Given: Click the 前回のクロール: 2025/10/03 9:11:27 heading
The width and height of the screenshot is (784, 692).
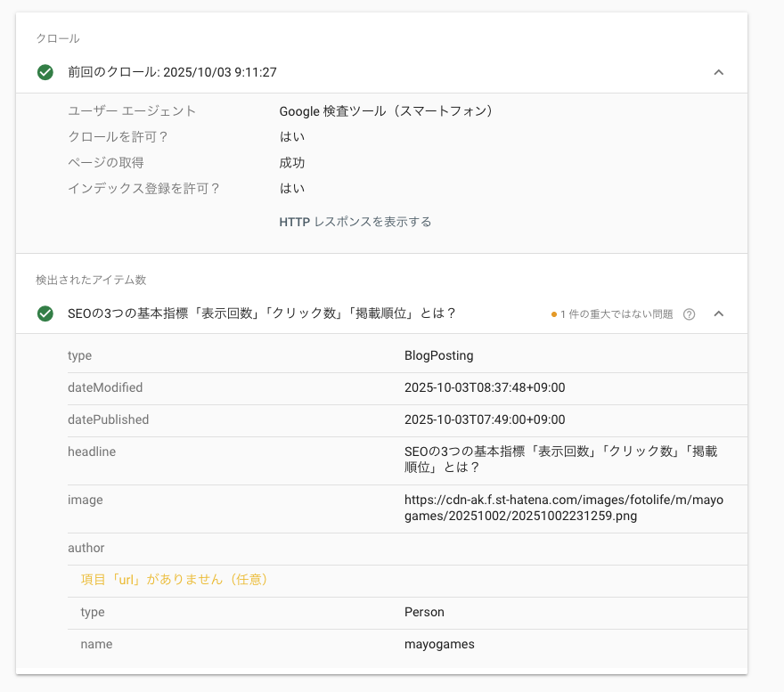Looking at the screenshot, I should pos(172,72).
